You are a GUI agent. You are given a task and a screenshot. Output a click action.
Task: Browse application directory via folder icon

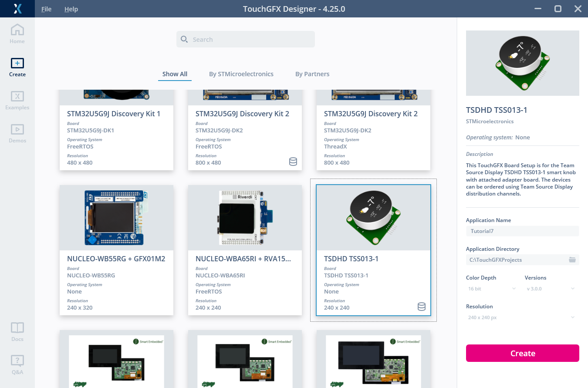tap(572, 260)
